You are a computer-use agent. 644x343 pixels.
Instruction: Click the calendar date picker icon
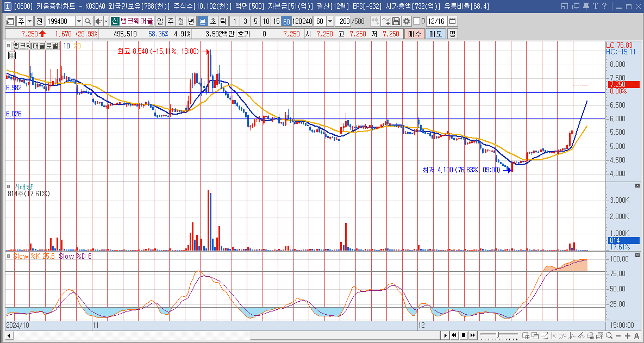(452, 21)
